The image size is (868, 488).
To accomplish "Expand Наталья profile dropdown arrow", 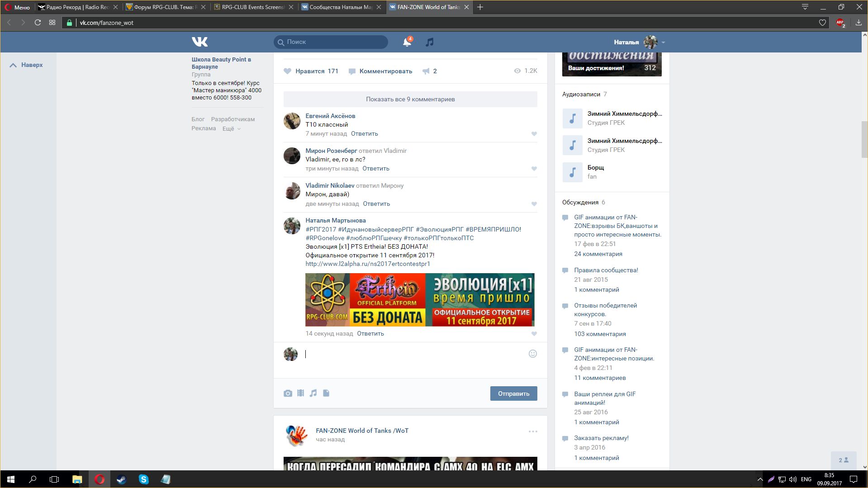I will tap(663, 42).
